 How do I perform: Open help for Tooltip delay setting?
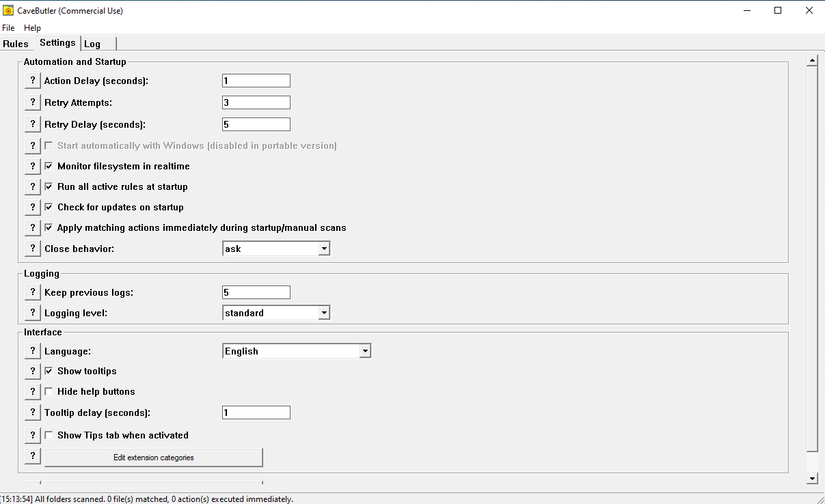coord(32,412)
